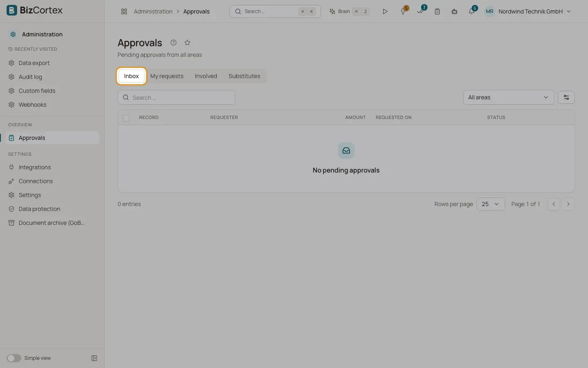Click the play icon in the top bar
This screenshot has height=368, width=588.
tap(385, 11)
